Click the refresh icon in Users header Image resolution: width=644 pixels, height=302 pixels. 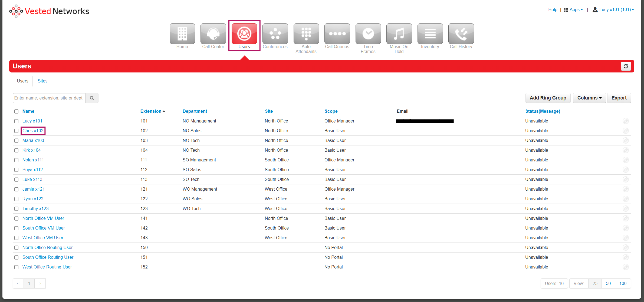pyautogui.click(x=626, y=66)
